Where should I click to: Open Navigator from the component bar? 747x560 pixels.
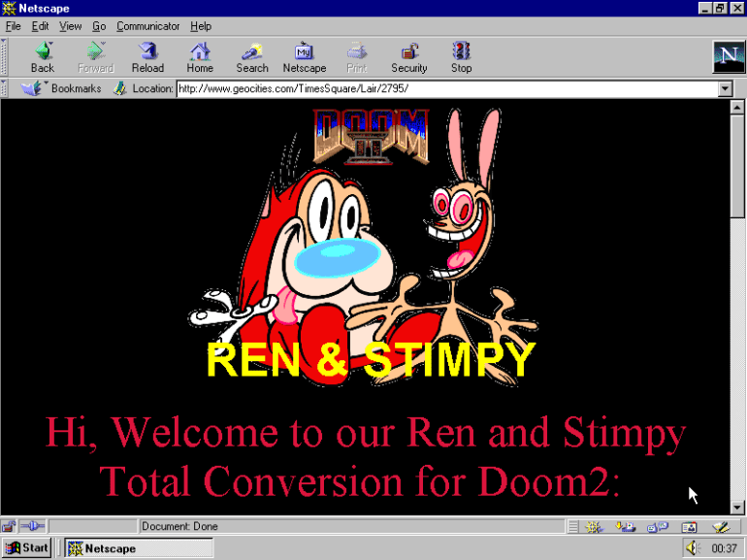[x=594, y=527]
